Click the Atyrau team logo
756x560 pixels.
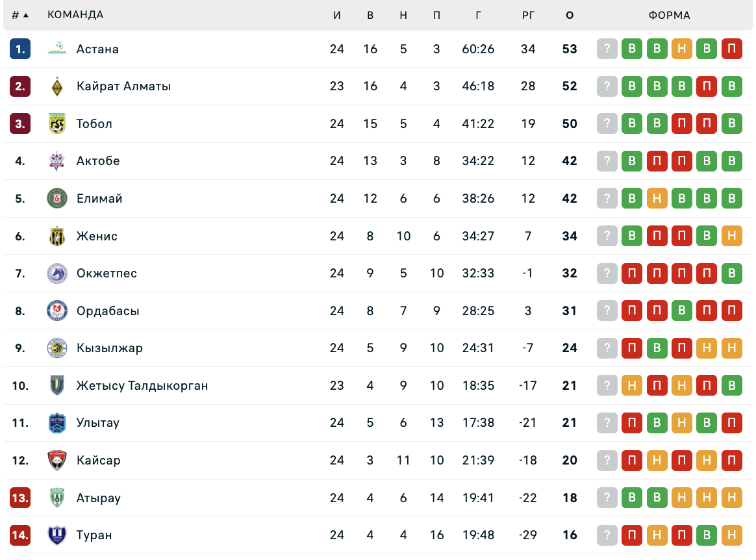57,498
